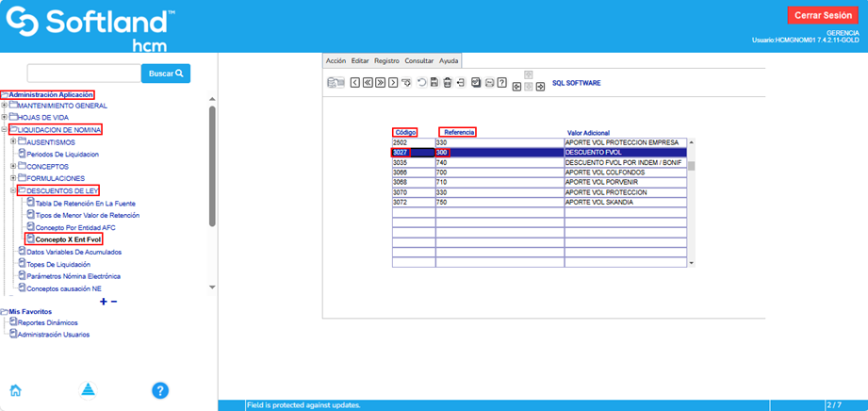Screen dimensions: 868x411
Task: Open the Consultar menu
Action: [419, 60]
